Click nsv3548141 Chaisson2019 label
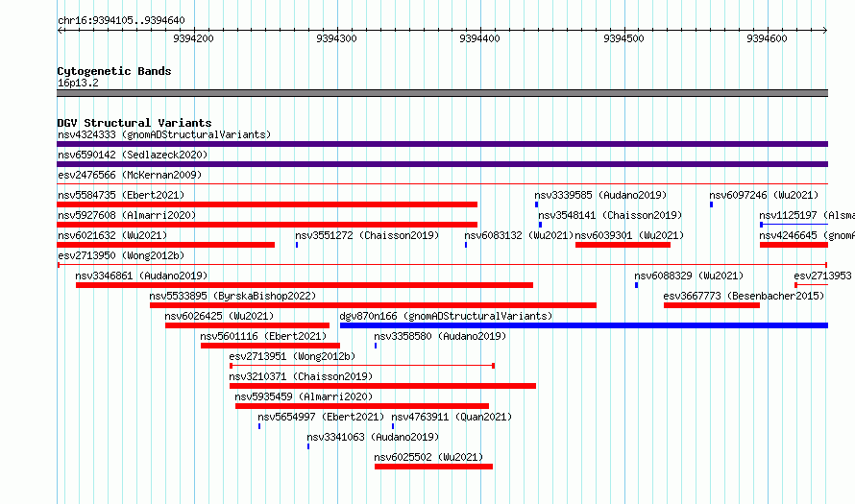The image size is (855, 504). pos(610,215)
